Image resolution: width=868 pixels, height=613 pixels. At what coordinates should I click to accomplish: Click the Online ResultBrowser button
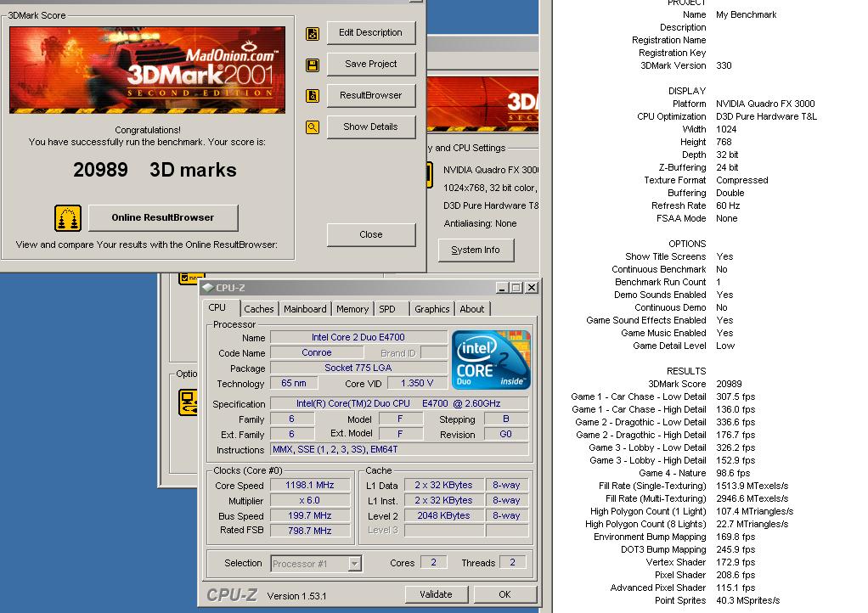(x=162, y=217)
